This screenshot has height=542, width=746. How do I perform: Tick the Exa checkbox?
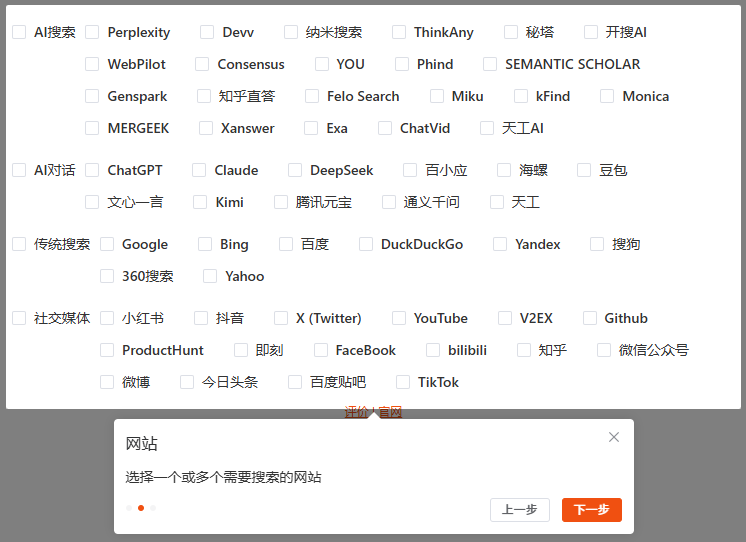311,128
